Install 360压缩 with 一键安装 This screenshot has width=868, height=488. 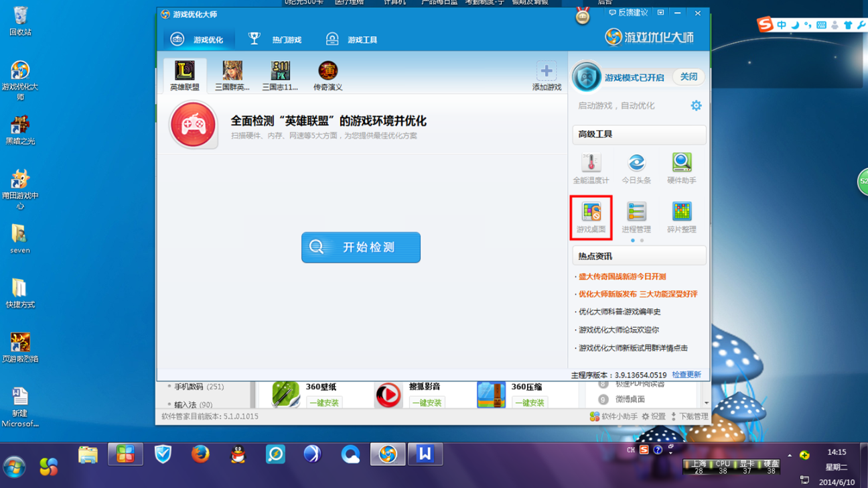529,403
